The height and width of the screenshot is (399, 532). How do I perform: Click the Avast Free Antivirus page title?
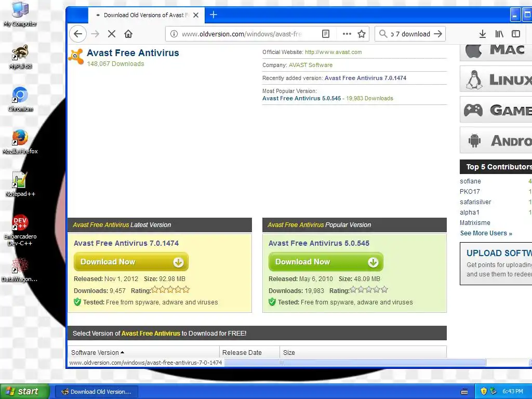(x=133, y=53)
